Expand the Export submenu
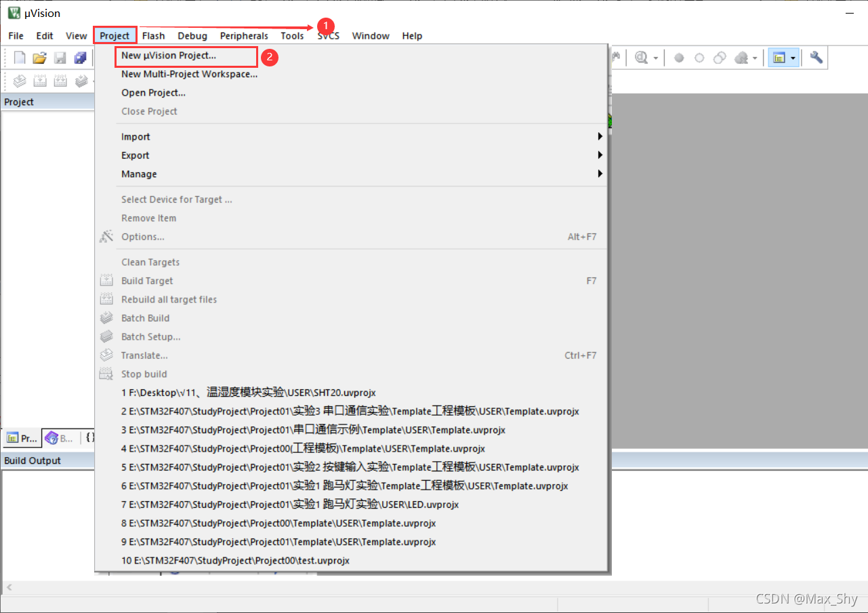The height and width of the screenshot is (613, 868). tap(351, 155)
